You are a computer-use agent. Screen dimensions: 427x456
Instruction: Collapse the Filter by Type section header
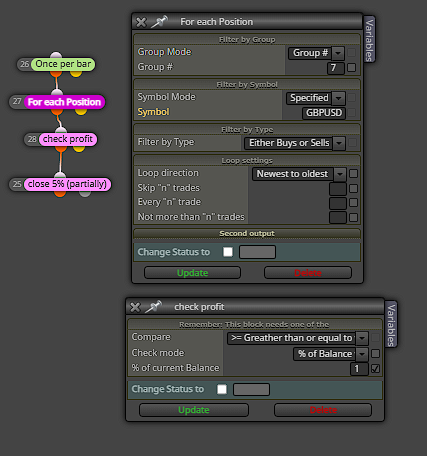(x=247, y=130)
